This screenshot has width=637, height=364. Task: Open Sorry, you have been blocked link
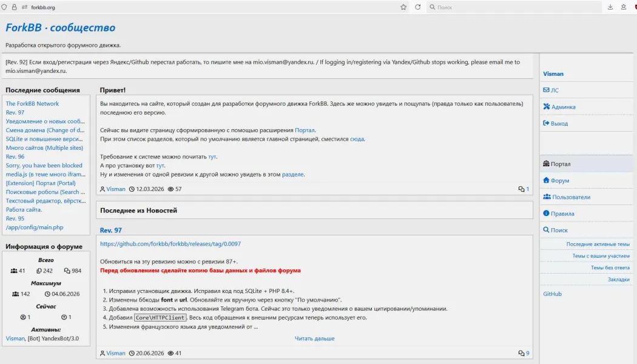(44, 166)
